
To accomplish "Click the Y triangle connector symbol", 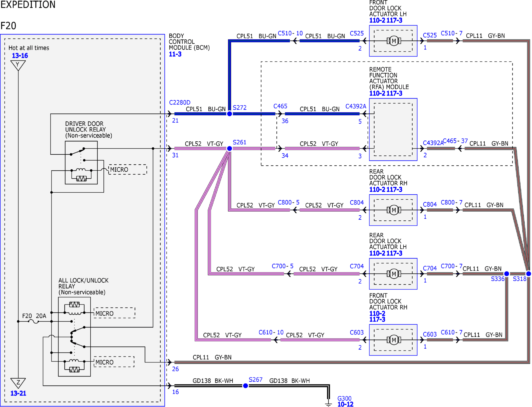I will [x=18, y=66].
